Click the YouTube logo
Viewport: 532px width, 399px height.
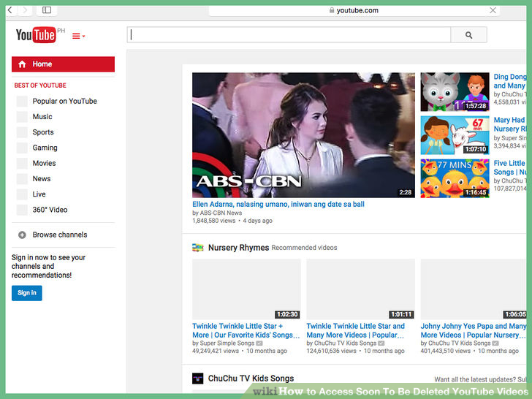tap(36, 35)
